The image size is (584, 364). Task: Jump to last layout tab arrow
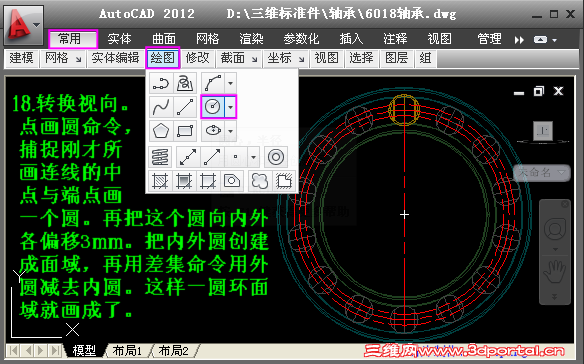55,351
